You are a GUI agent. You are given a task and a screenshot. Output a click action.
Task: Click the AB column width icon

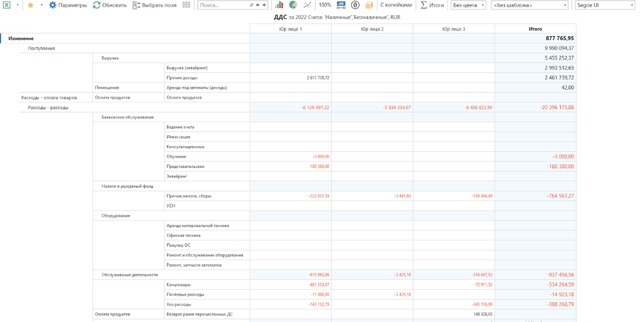(x=341, y=5)
